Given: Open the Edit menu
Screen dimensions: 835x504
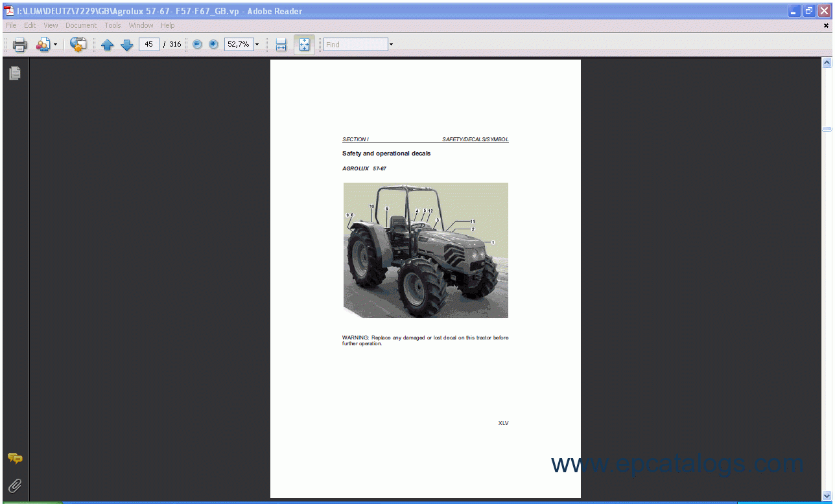Looking at the screenshot, I should [x=30, y=25].
